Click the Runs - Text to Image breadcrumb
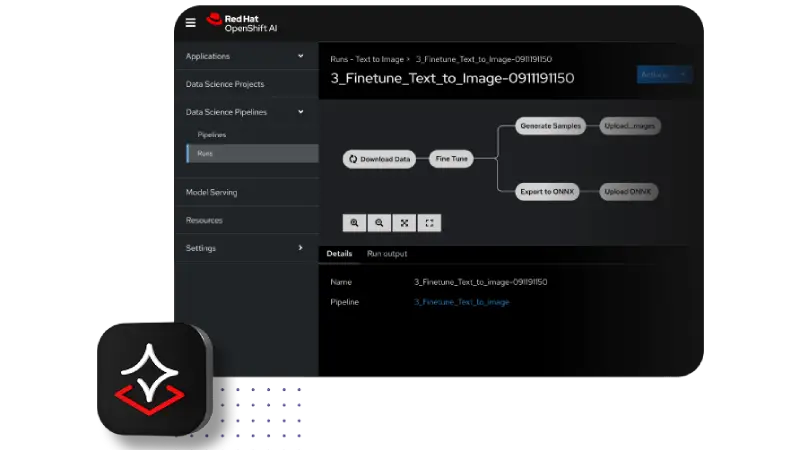The height and width of the screenshot is (450, 800). click(x=366, y=59)
